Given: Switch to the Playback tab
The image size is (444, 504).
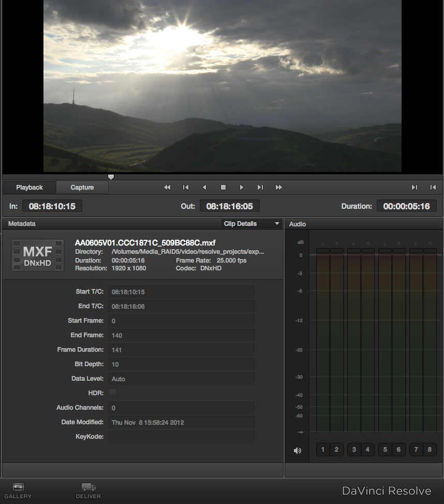Looking at the screenshot, I should (x=29, y=188).
